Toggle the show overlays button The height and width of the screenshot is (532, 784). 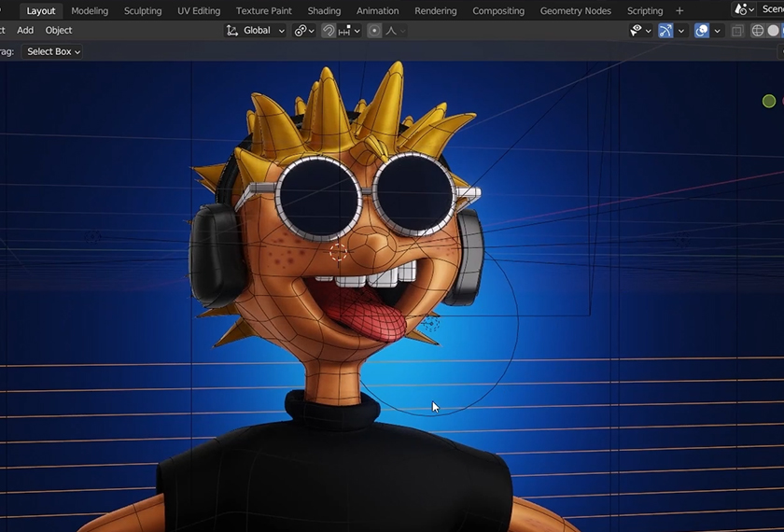(x=702, y=31)
